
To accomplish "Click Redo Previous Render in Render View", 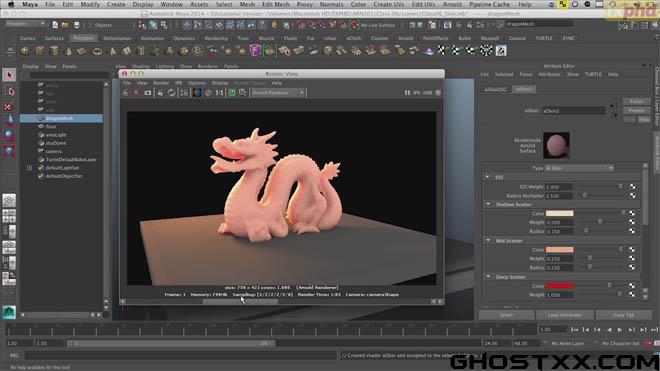I will [126, 93].
